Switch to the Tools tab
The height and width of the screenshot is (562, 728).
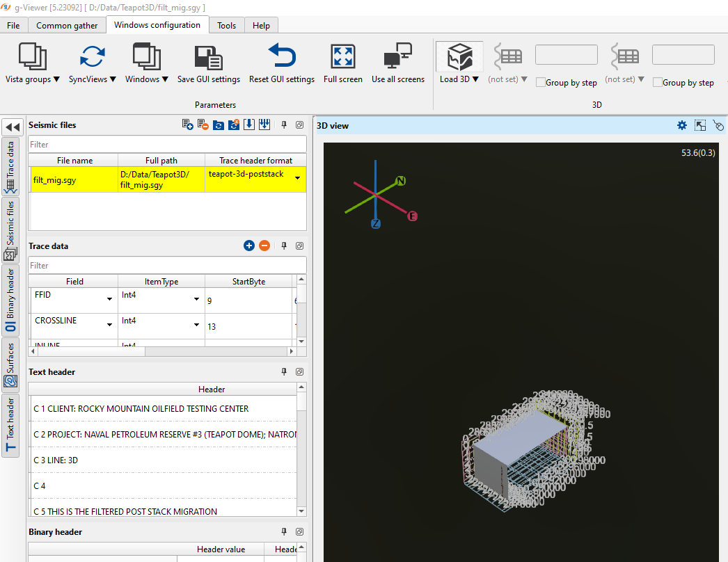pyautogui.click(x=226, y=26)
